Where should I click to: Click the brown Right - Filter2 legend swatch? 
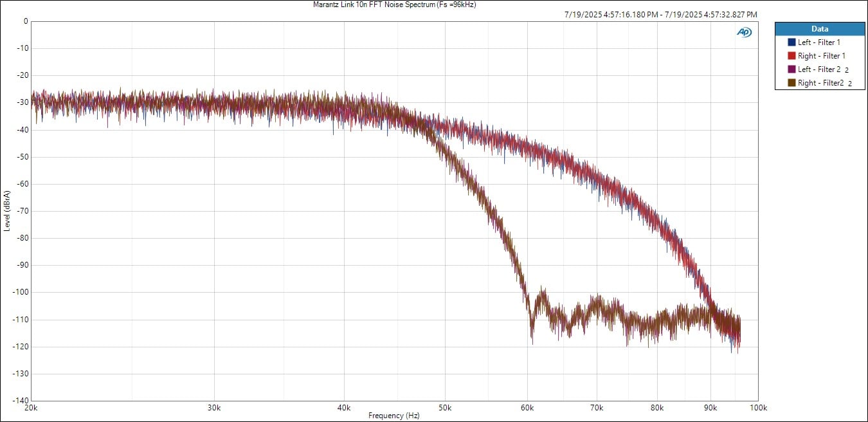(x=791, y=83)
